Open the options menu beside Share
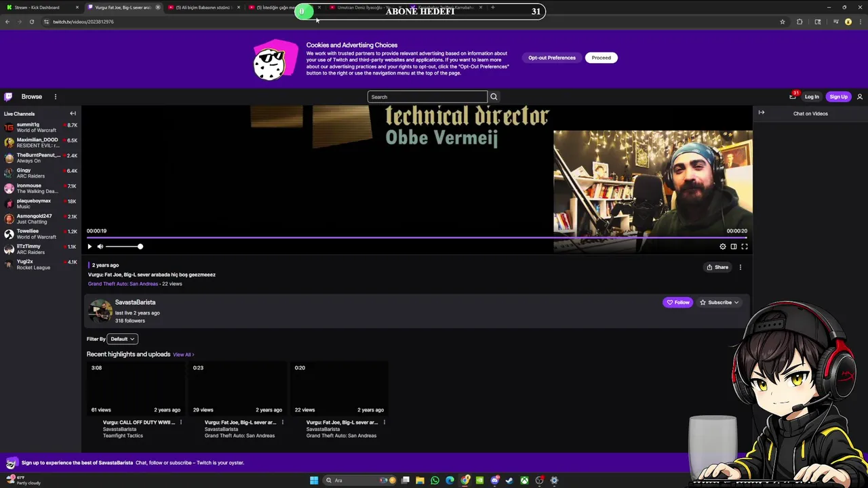Screen dimensions: 868x488 coord(741,267)
